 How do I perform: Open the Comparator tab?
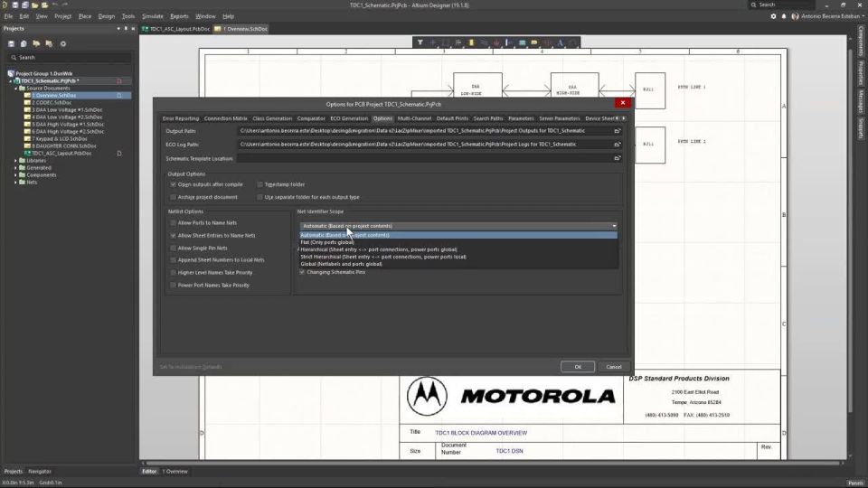coord(311,118)
